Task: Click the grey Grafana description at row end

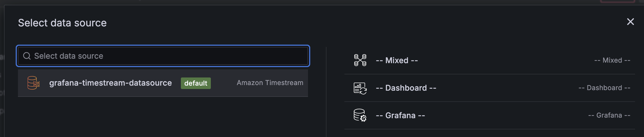Action: [x=609, y=115]
